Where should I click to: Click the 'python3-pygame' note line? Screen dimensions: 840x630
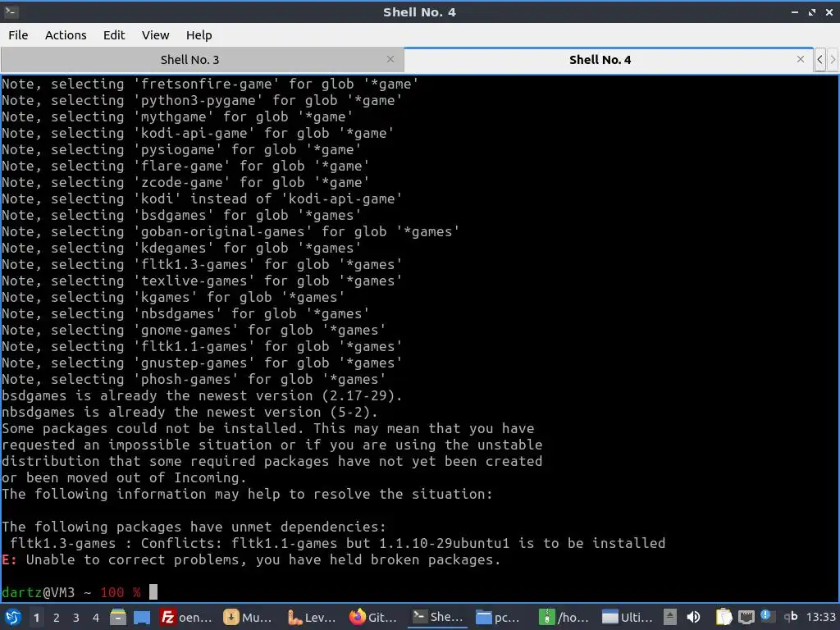point(202,100)
